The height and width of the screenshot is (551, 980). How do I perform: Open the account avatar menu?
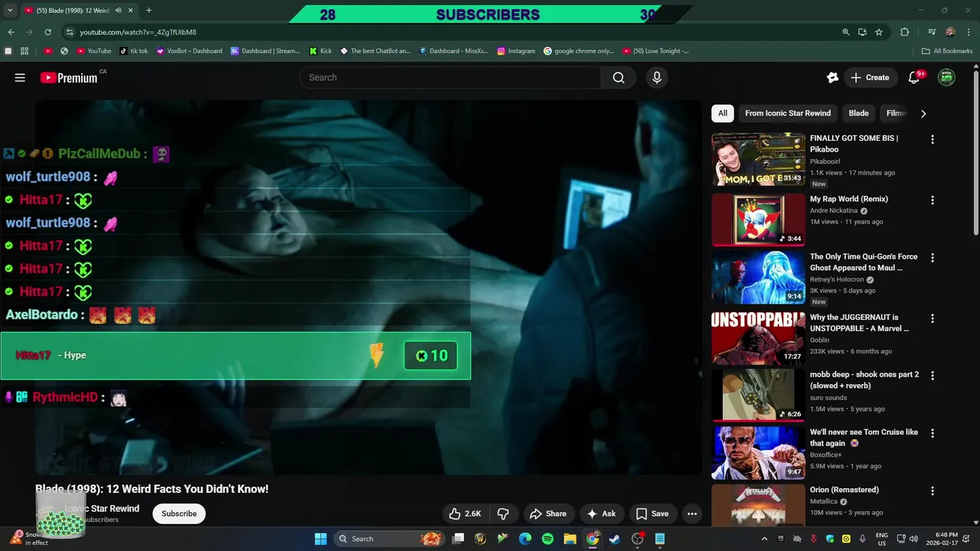[946, 77]
